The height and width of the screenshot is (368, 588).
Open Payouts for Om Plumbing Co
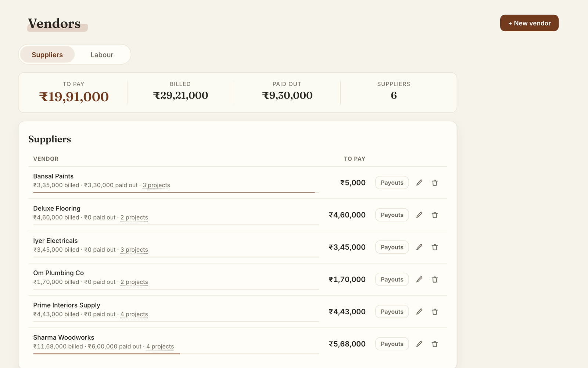coord(392,279)
